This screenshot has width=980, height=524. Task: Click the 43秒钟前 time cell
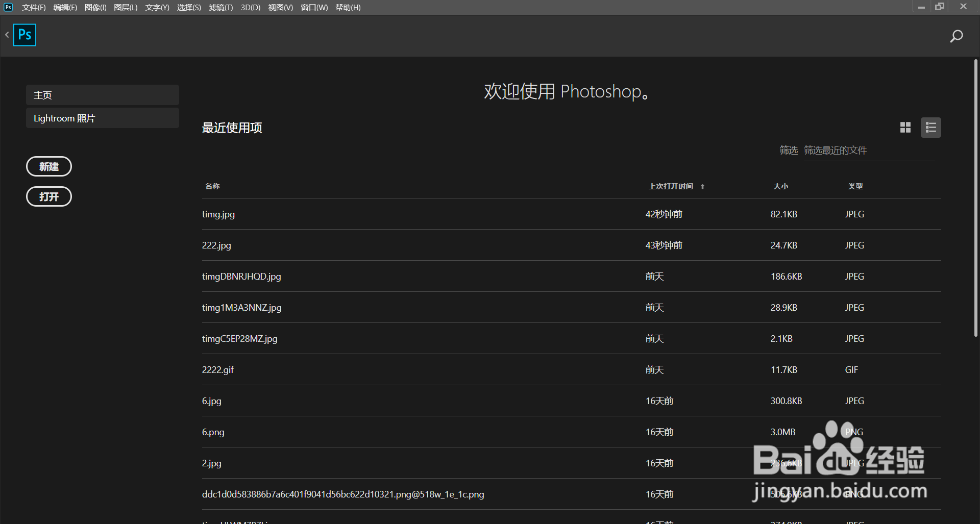pos(664,245)
